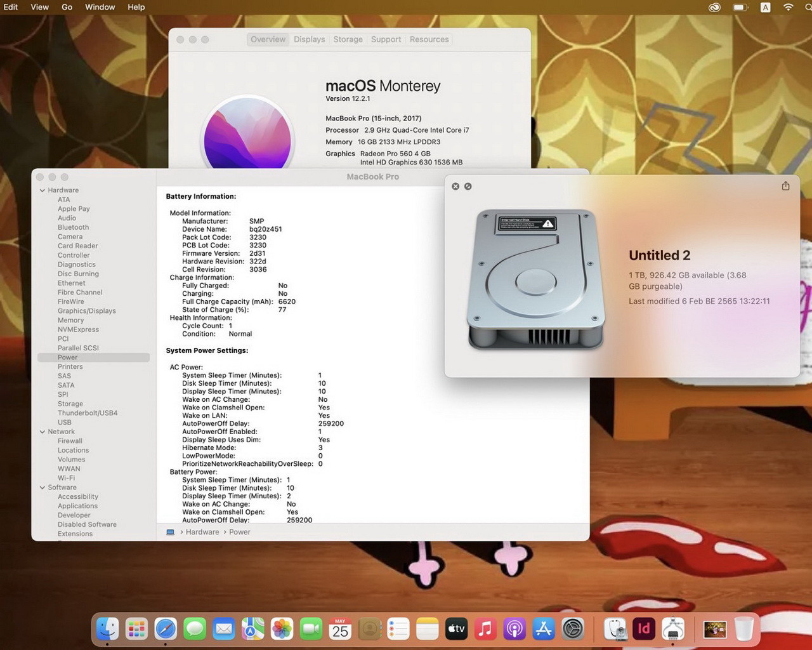Open Finder from the Dock
This screenshot has width=812, height=650.
point(107,629)
